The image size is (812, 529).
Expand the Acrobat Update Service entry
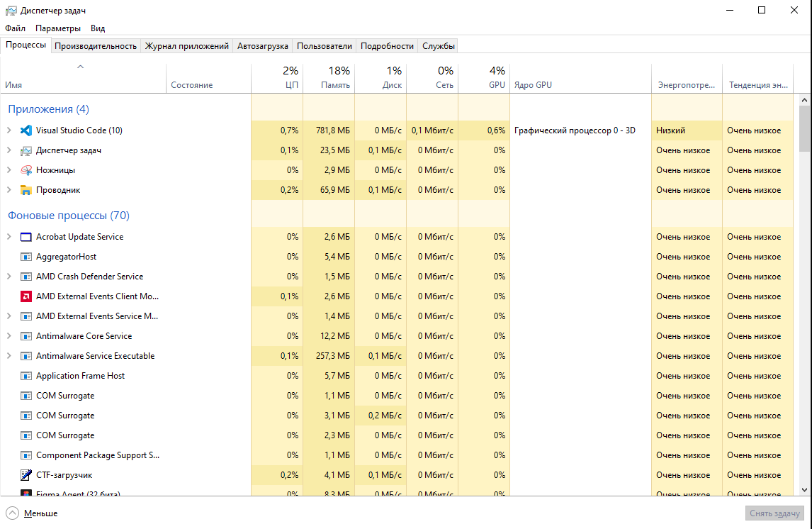(9, 237)
